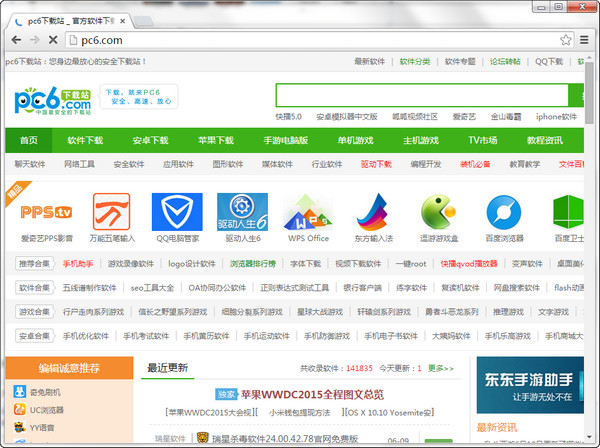
Task: Click the 安卓模拟器中文版 link
Action: 347,116
